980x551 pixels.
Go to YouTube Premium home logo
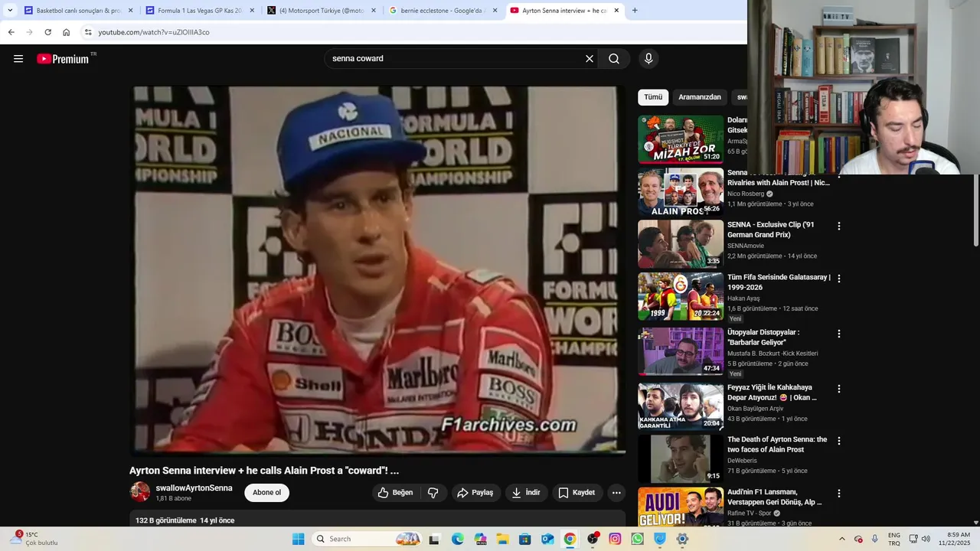pos(63,59)
